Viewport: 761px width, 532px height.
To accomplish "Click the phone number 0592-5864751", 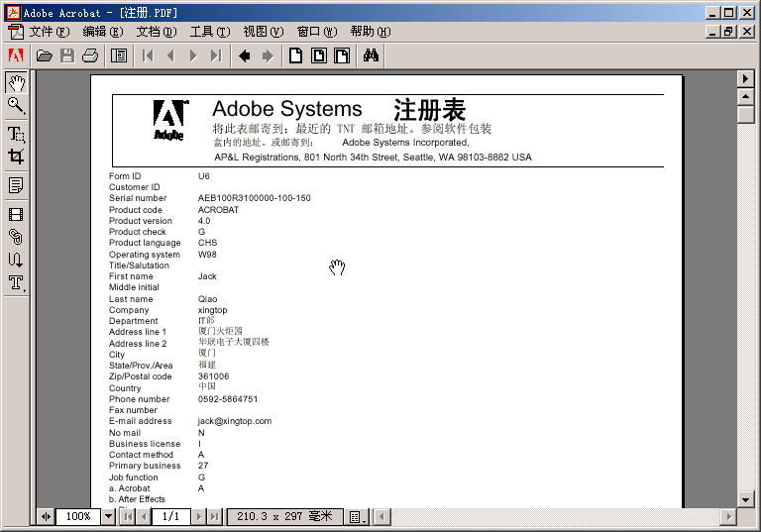I will pos(228,399).
